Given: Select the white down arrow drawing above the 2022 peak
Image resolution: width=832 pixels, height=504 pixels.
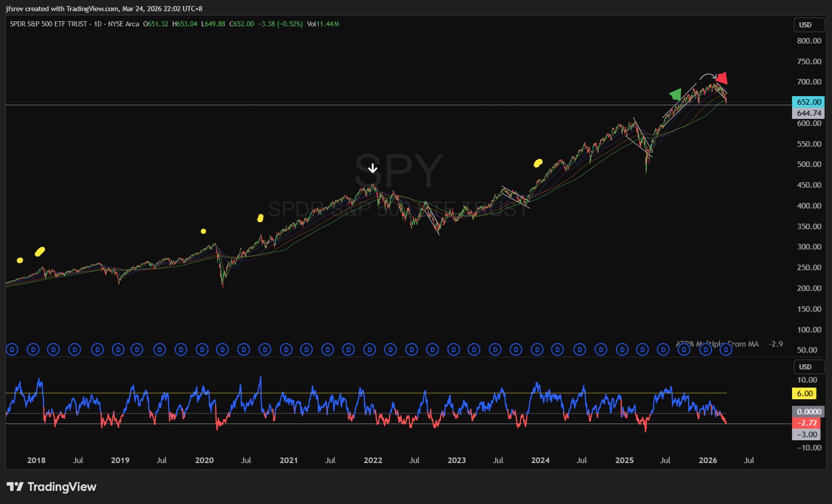Looking at the screenshot, I should (x=373, y=168).
